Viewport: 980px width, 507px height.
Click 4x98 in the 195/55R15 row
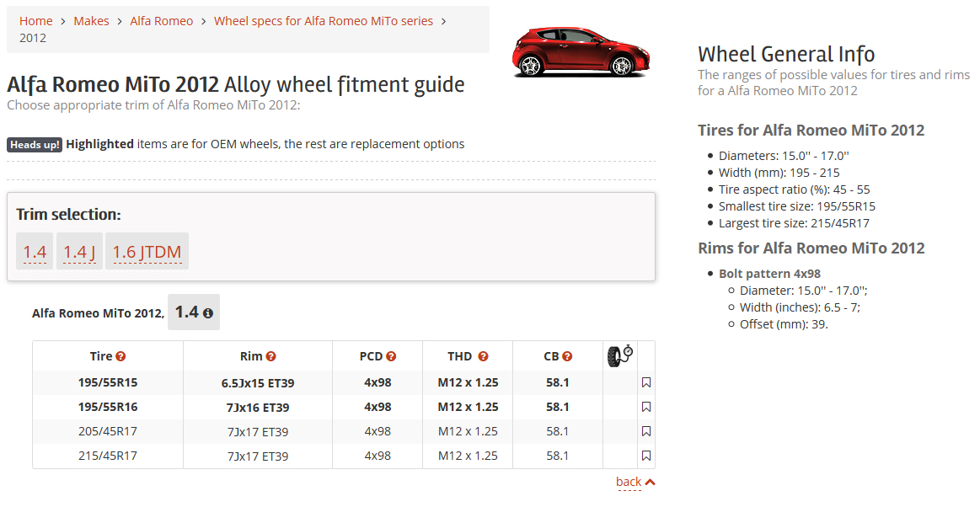(x=378, y=382)
